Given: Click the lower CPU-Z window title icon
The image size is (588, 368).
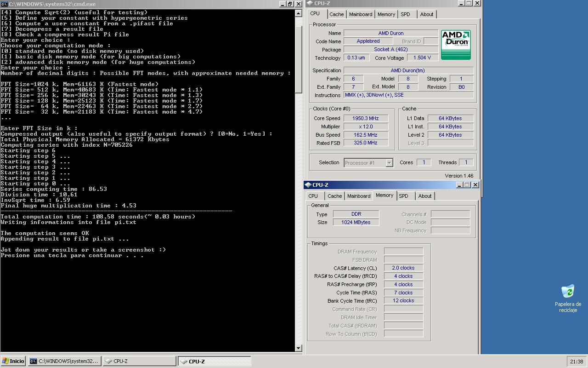Looking at the screenshot, I should pos(308,184).
